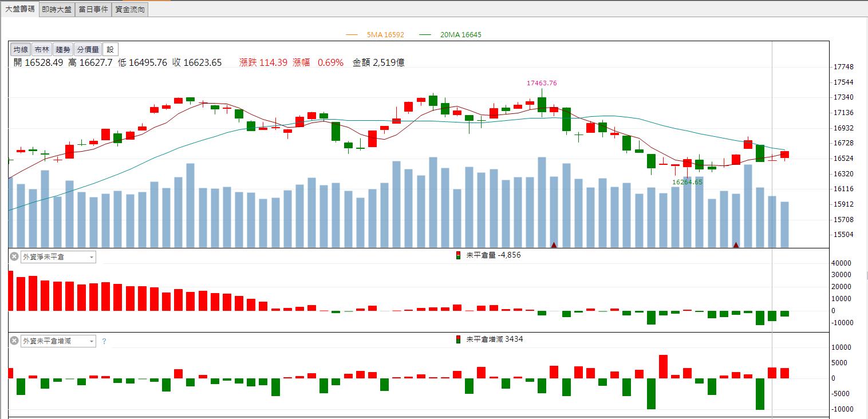The image size is (868, 419).
Task: Click the opening price 開 16528.49
Action: tap(38, 63)
